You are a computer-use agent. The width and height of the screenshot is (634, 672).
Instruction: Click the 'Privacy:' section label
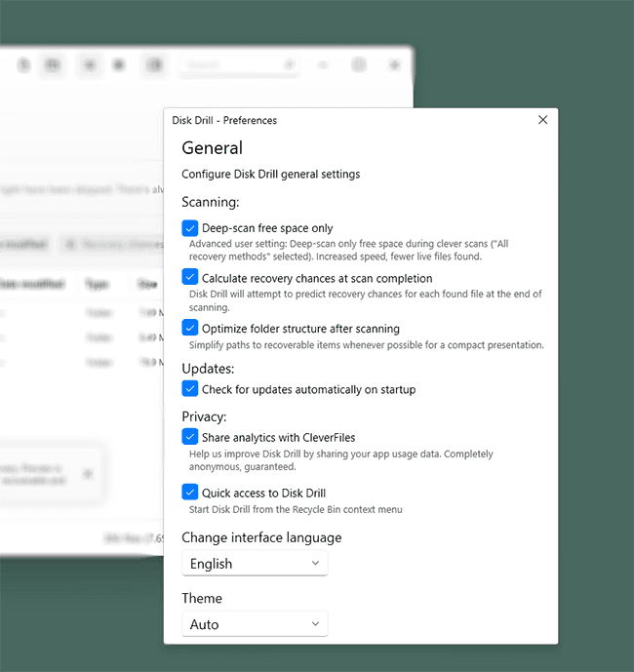click(x=204, y=416)
